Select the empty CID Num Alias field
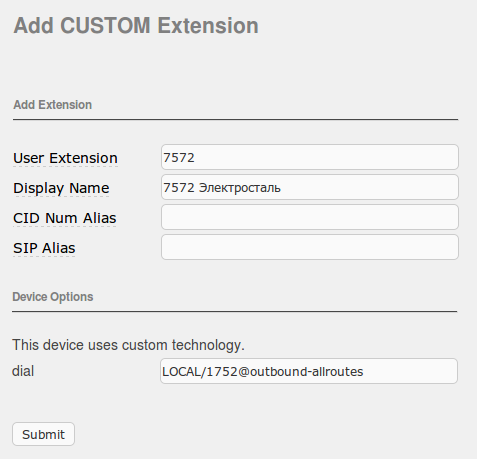Viewport: 477px width, 459px height. click(310, 217)
